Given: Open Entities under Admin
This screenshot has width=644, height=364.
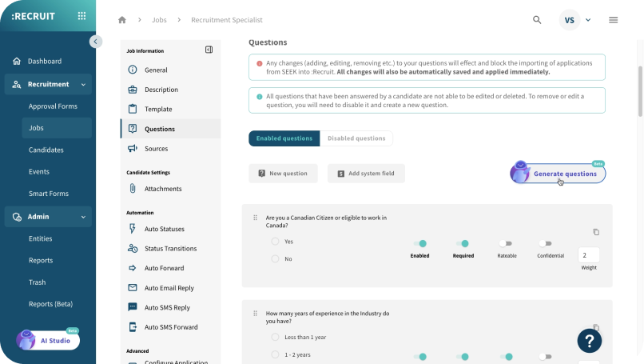Looking at the screenshot, I should click(x=40, y=238).
